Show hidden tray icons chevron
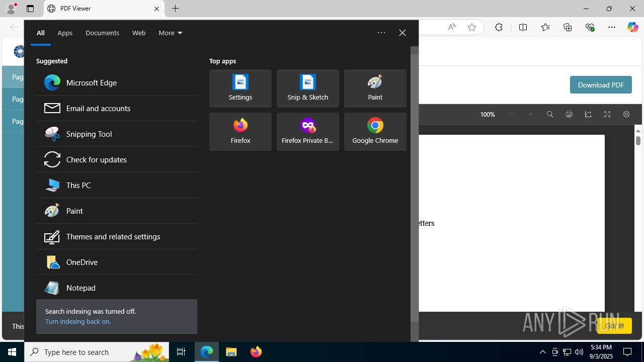 [543, 352]
